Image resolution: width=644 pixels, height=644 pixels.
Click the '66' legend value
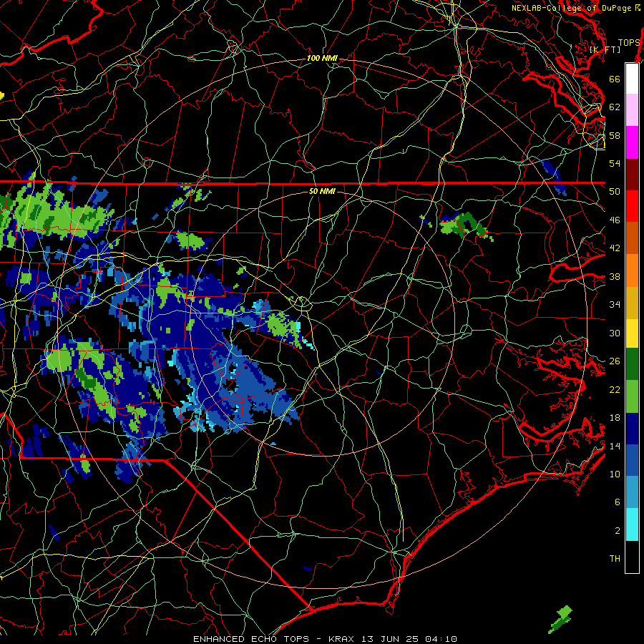point(615,79)
